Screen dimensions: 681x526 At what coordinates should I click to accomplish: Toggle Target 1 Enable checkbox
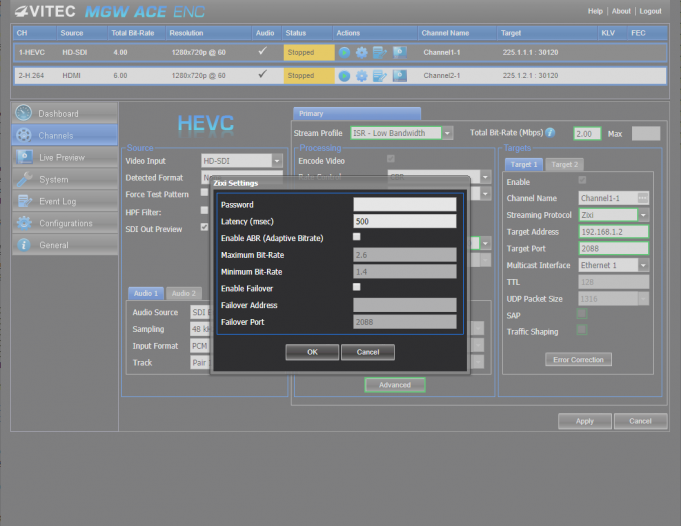[582, 180]
